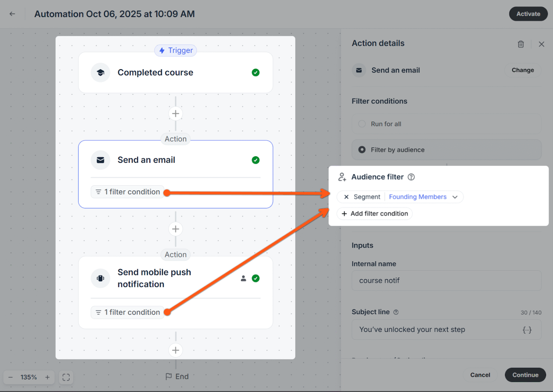The height and width of the screenshot is (392, 553).
Task: Open Audience filter help tooltip
Action: [x=411, y=177]
